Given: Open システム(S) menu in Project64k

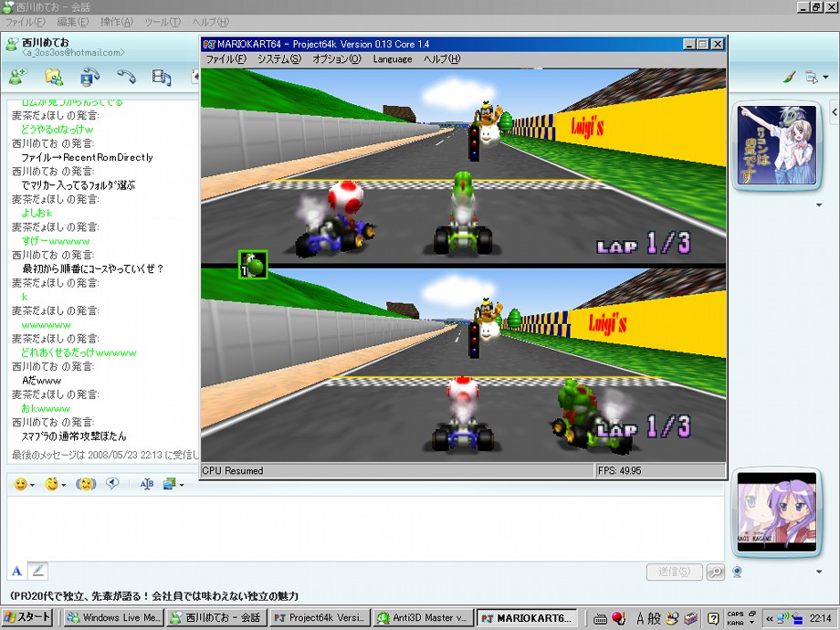Looking at the screenshot, I should coord(279,59).
